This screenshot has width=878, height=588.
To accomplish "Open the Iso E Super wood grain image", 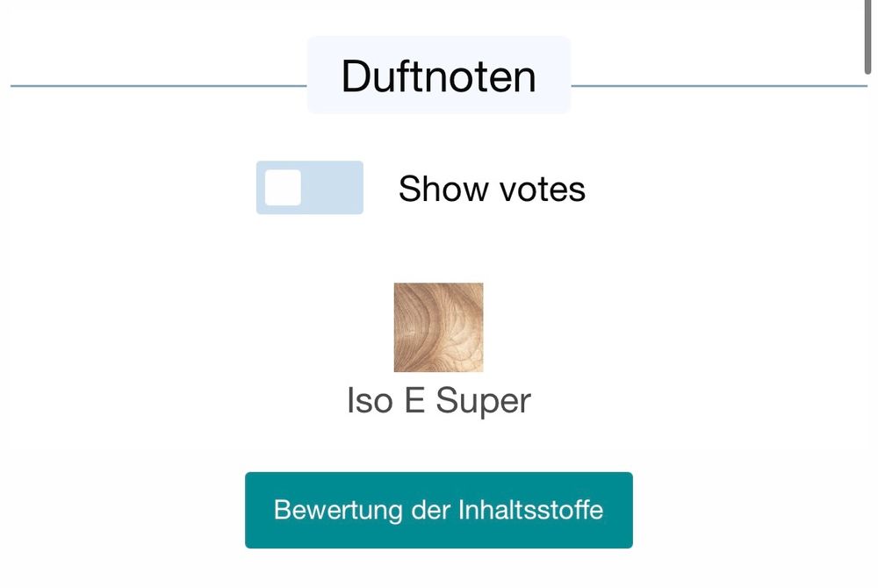I will 438,327.
